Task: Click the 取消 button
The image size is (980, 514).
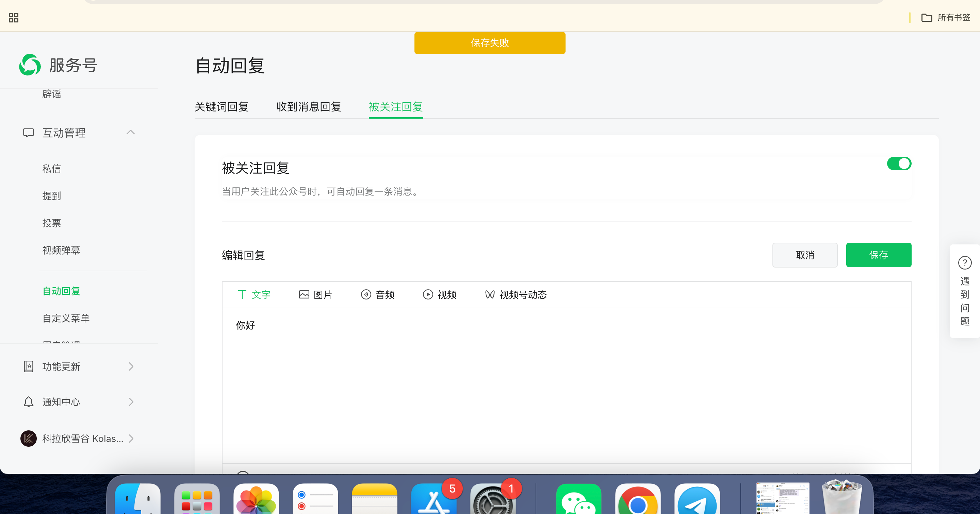Action: pyautogui.click(x=805, y=255)
